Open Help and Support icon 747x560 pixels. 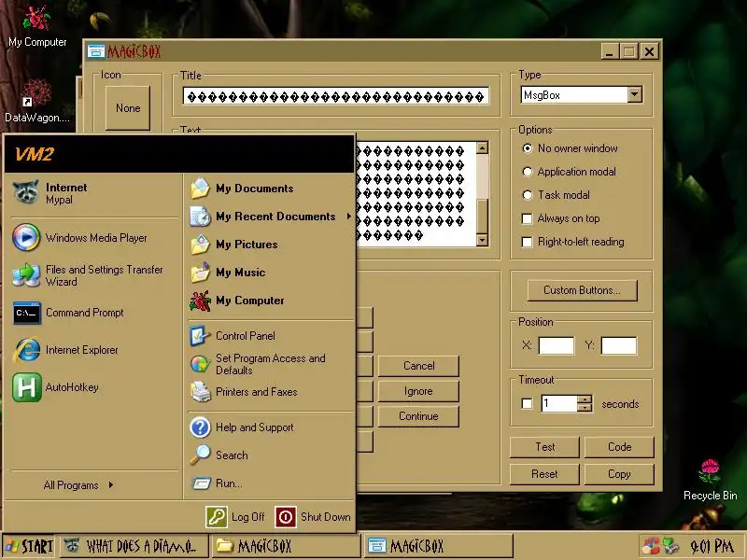point(200,427)
